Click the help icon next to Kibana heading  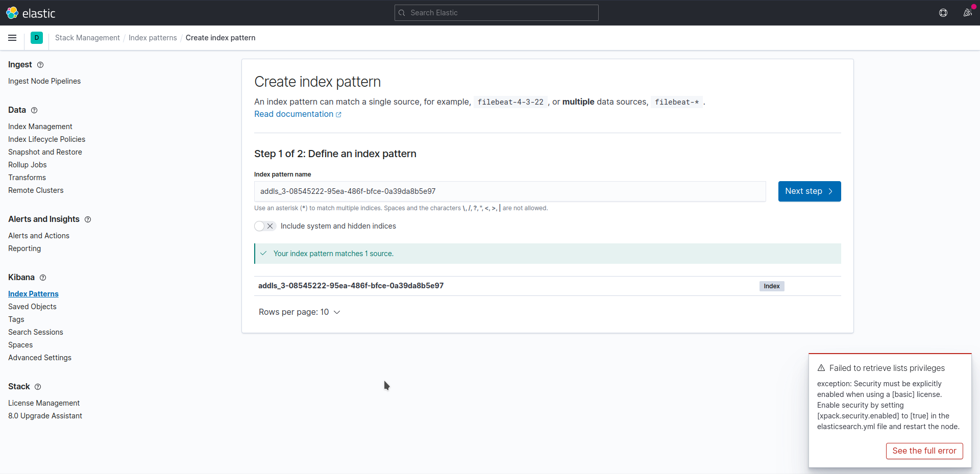(x=43, y=278)
